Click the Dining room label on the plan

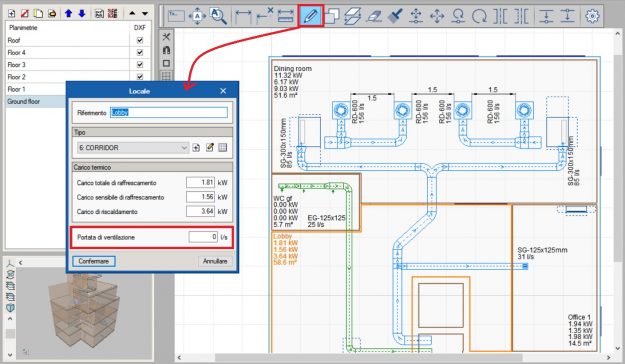[x=293, y=69]
